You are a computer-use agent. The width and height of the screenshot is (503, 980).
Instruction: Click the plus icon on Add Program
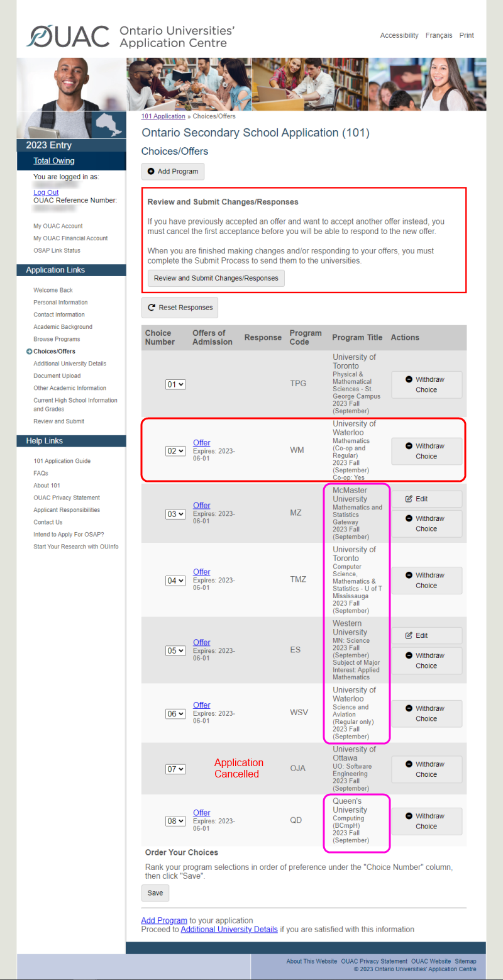151,171
